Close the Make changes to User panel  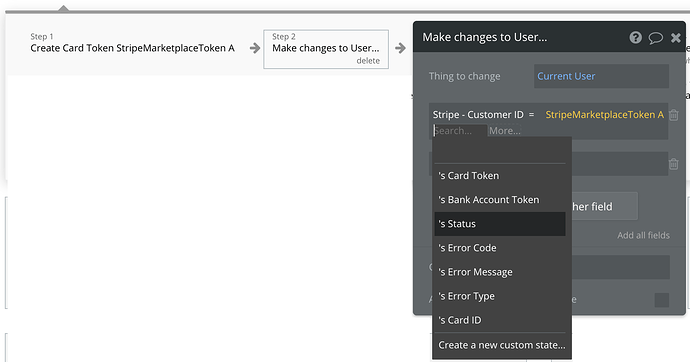(675, 38)
